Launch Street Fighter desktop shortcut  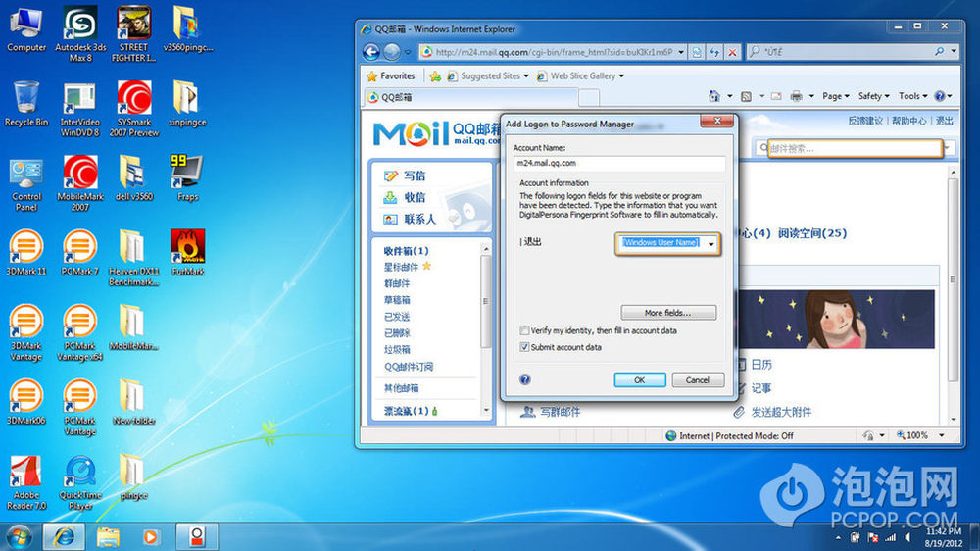point(133,33)
